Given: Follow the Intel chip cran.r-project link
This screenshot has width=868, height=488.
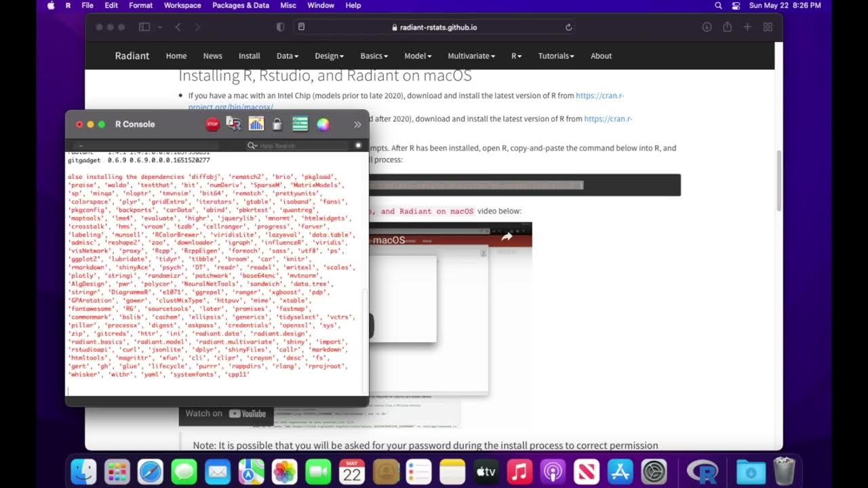Looking at the screenshot, I should (599, 96).
